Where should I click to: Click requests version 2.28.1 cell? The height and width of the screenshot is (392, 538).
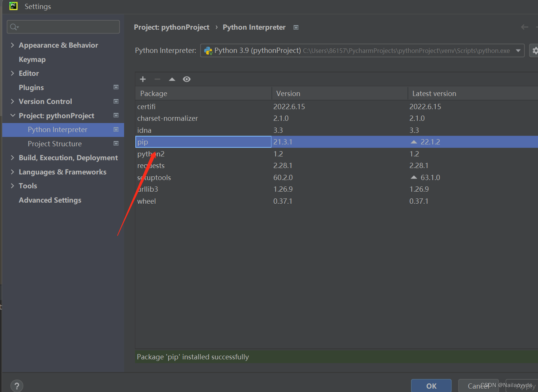(x=283, y=165)
